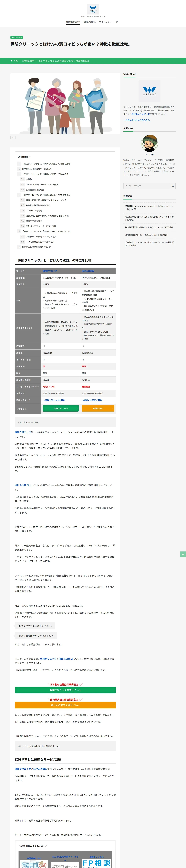The width and height of the screenshot is (186, 868).
Task: Click 保険相談の評判 in the breadcrumb
Action: click(28, 61)
